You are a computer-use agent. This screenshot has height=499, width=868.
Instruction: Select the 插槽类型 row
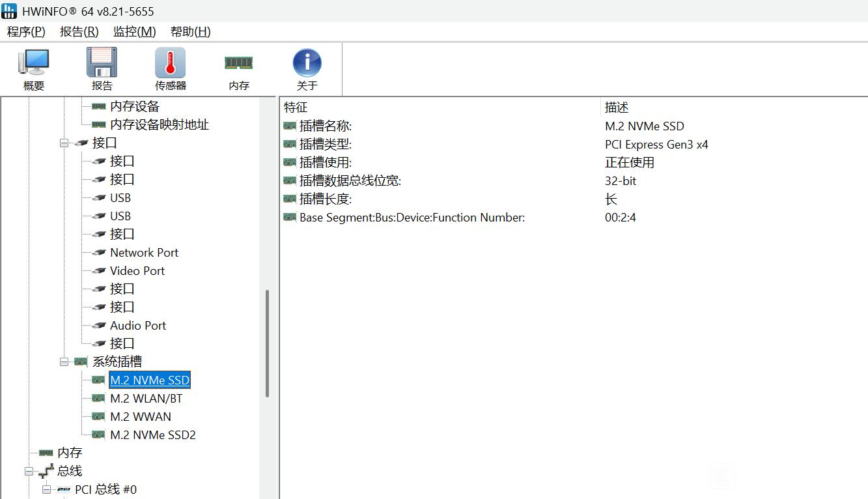tap(574, 145)
